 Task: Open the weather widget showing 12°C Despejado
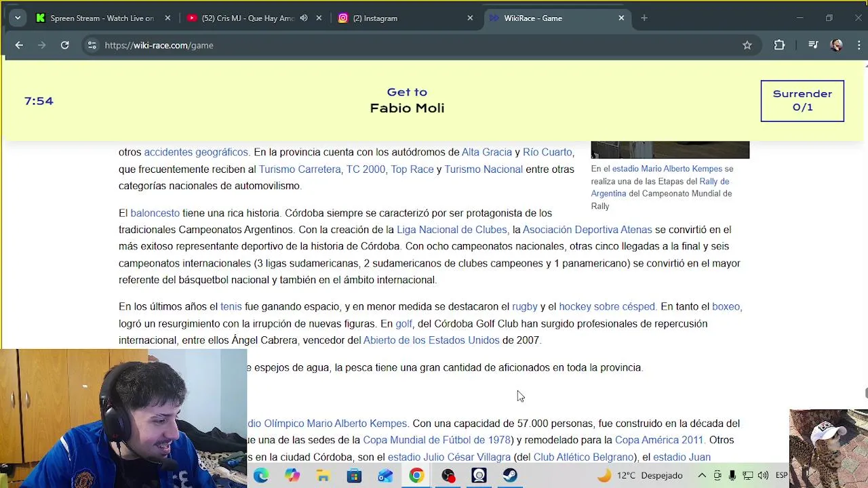[639, 476]
